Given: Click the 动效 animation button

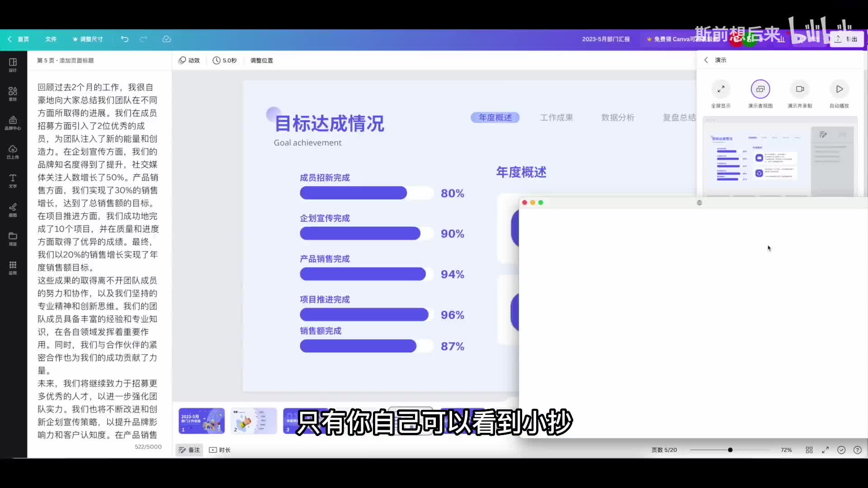Looking at the screenshot, I should click(189, 61).
